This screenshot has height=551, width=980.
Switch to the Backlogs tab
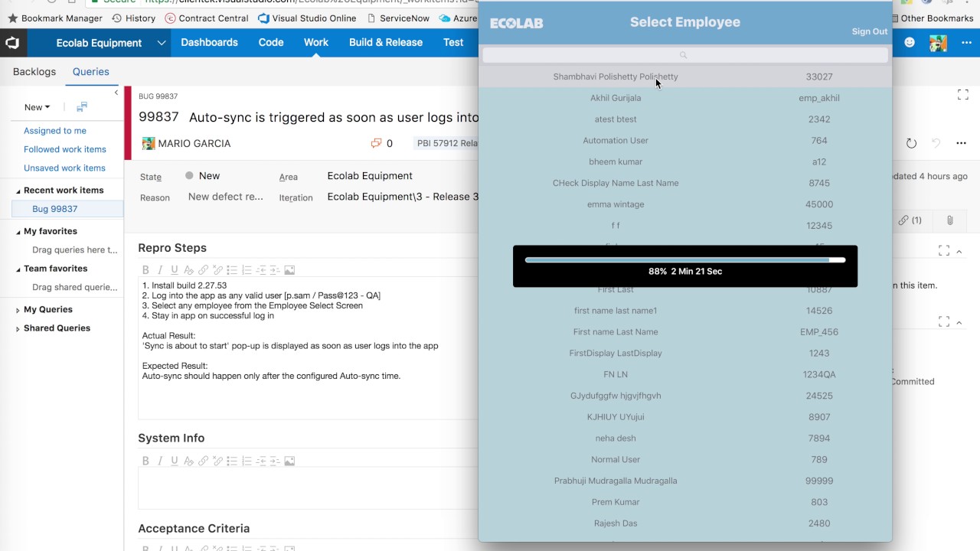tap(34, 71)
